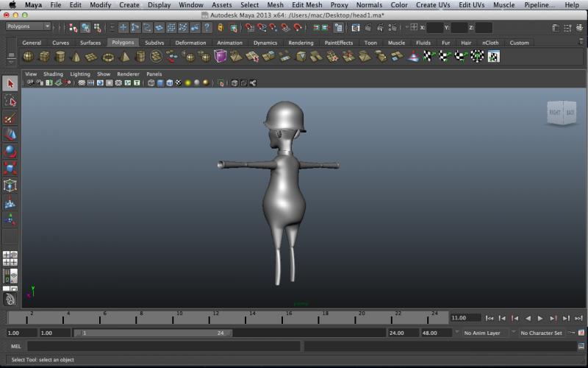Open the Shading panel menu
The height and width of the screenshot is (368, 588).
[x=53, y=74]
